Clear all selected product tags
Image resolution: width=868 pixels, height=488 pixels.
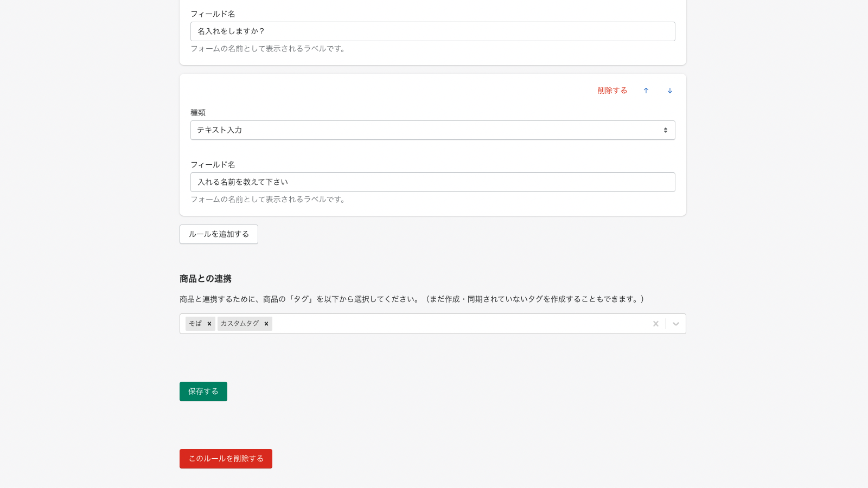[655, 324]
